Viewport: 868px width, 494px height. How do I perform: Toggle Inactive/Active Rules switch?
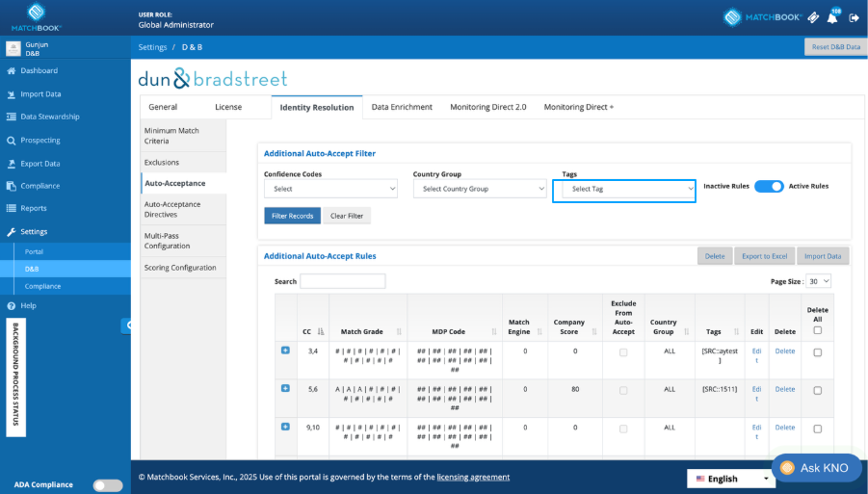point(769,187)
